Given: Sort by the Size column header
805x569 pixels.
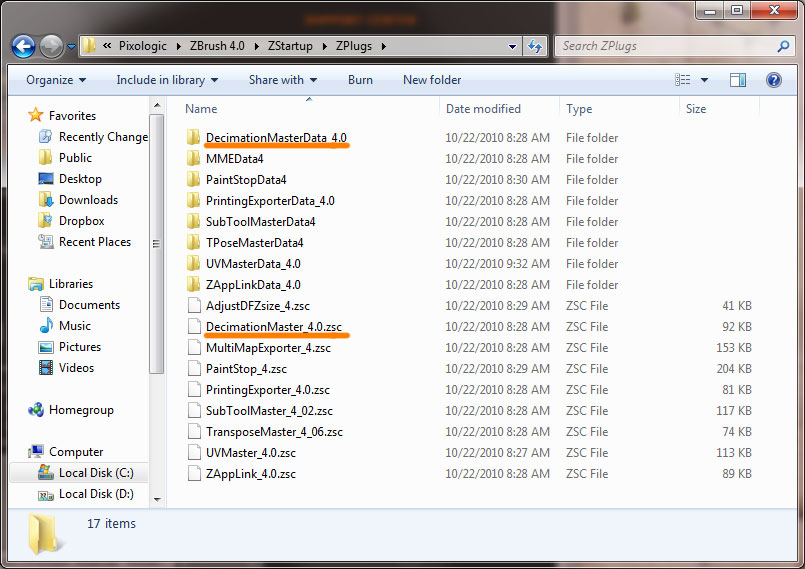Looking at the screenshot, I should point(696,109).
